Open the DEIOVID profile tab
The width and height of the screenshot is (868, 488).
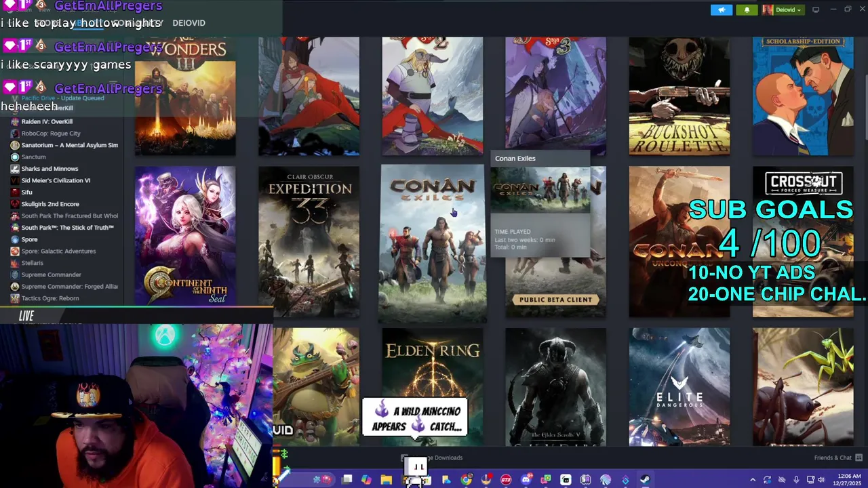tap(189, 22)
